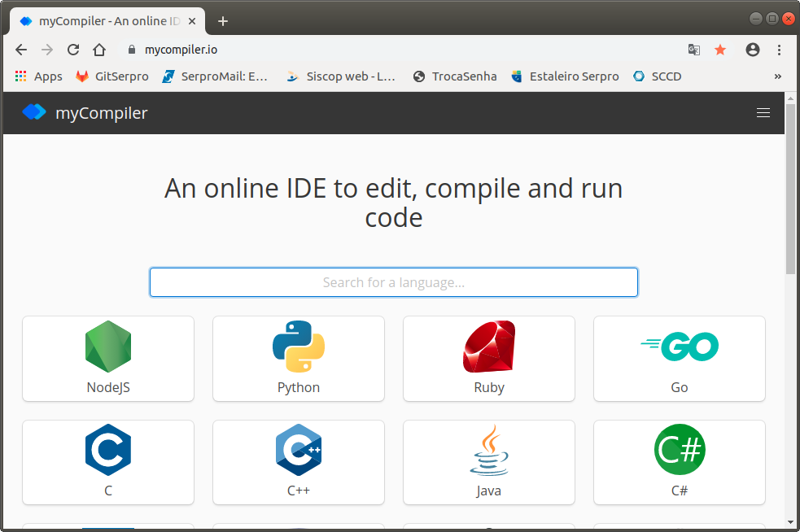This screenshot has width=800, height=532.
Task: Select the Python logo card
Action: tap(299, 359)
